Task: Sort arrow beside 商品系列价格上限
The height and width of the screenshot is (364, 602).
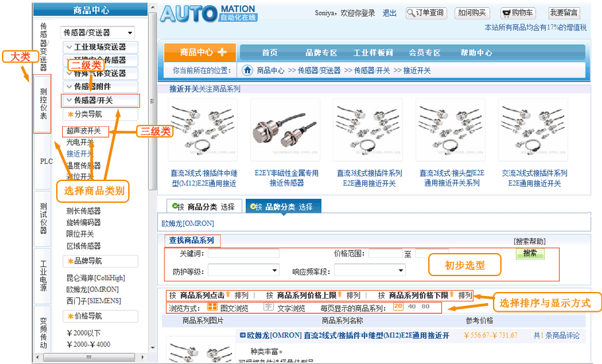Action: coord(340,295)
